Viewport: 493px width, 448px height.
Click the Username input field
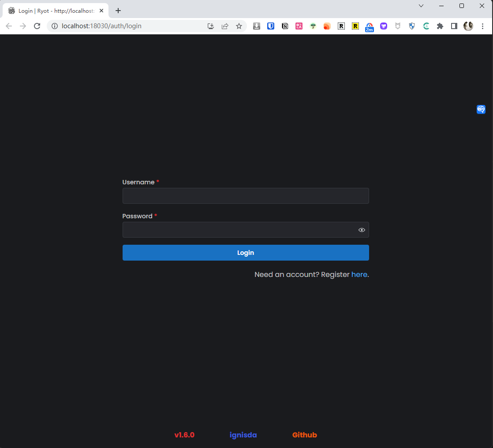pos(245,196)
